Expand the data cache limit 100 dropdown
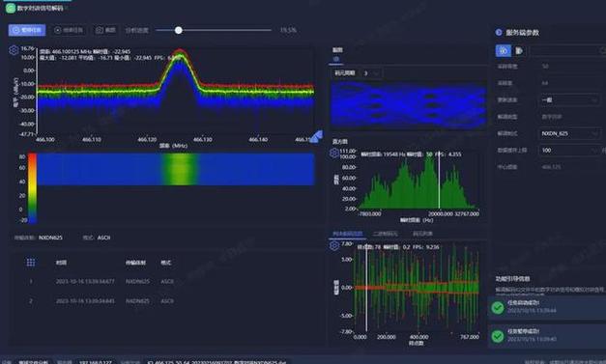The width and height of the screenshot is (606, 364). tap(569, 151)
